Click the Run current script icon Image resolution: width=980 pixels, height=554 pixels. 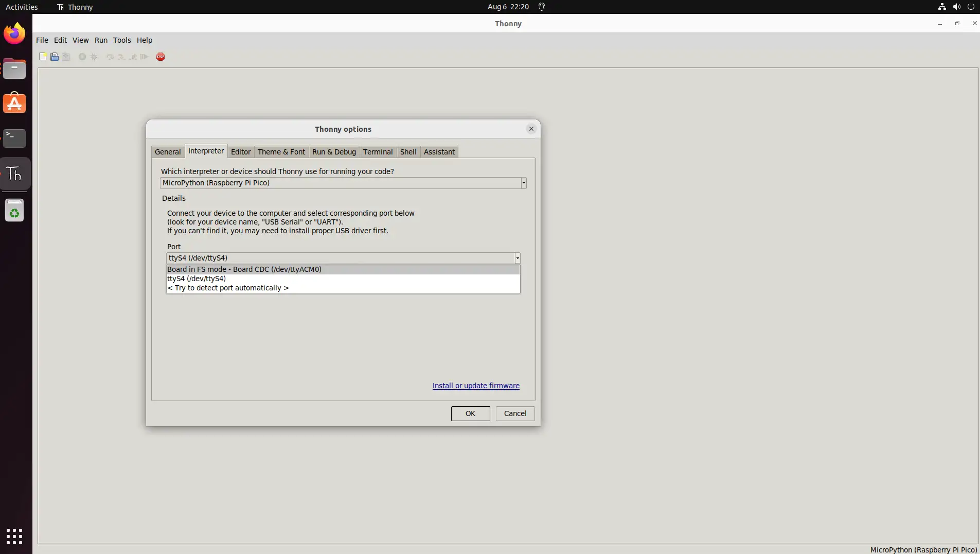coord(82,57)
